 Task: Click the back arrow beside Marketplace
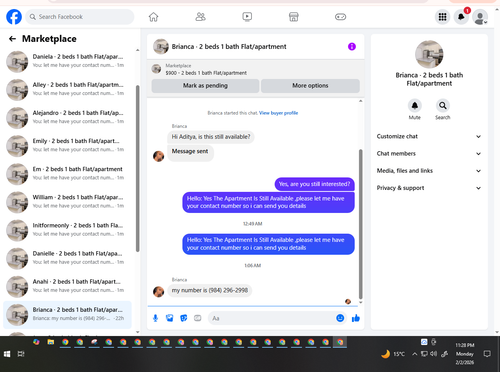point(12,39)
